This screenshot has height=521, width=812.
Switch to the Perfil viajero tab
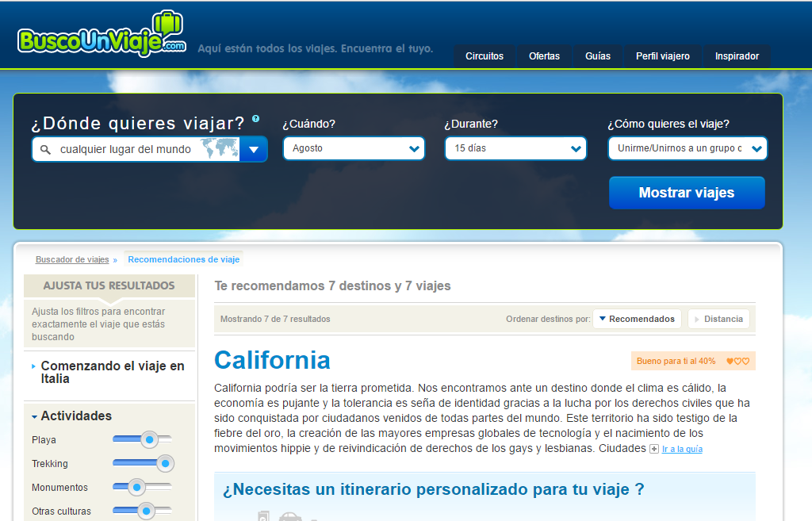coord(663,56)
